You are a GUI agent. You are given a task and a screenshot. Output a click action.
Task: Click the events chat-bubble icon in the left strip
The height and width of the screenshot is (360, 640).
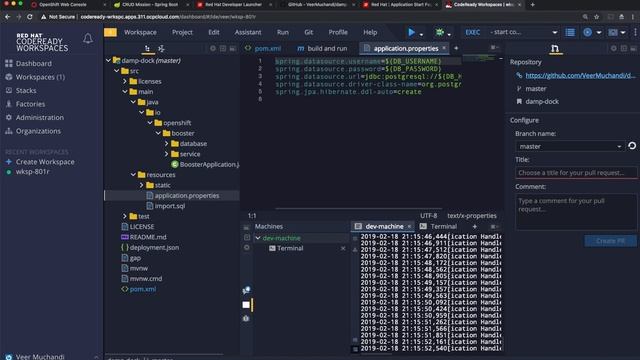pyautogui.click(x=246, y=290)
